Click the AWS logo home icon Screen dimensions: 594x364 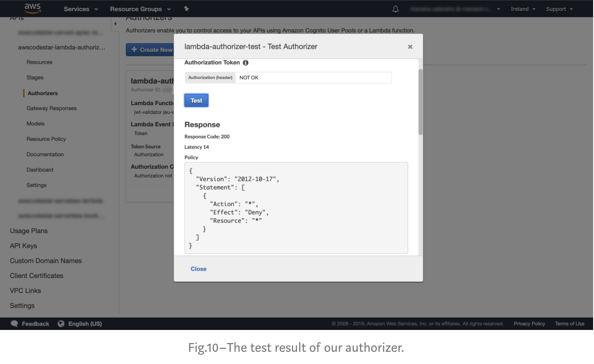tap(33, 8)
